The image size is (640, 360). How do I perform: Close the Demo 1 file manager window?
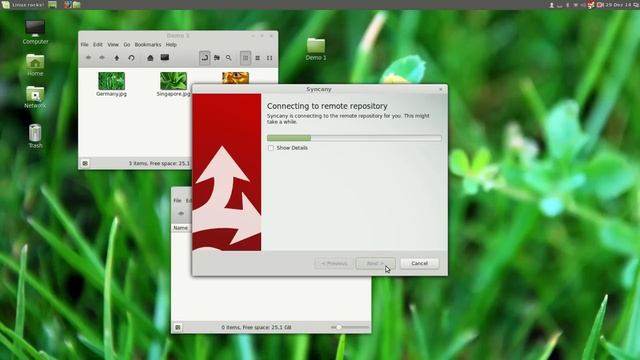click(x=271, y=36)
